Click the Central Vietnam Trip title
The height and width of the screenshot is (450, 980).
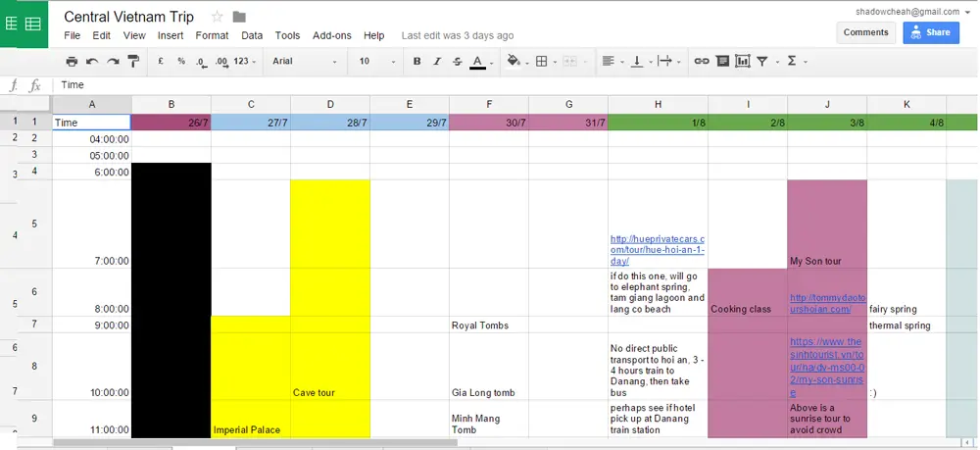pyautogui.click(x=128, y=17)
